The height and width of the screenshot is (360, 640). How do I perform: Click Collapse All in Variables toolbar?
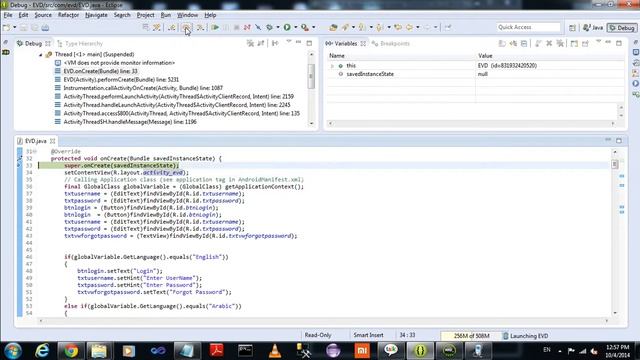pyautogui.click(x=524, y=43)
